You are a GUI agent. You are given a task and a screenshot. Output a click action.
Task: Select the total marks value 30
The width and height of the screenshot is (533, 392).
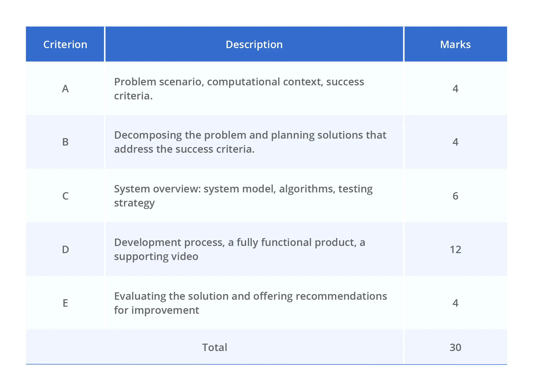click(455, 347)
